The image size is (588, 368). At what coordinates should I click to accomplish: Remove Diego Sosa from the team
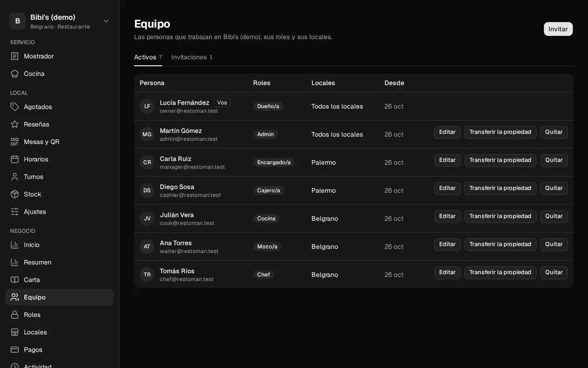[554, 189]
